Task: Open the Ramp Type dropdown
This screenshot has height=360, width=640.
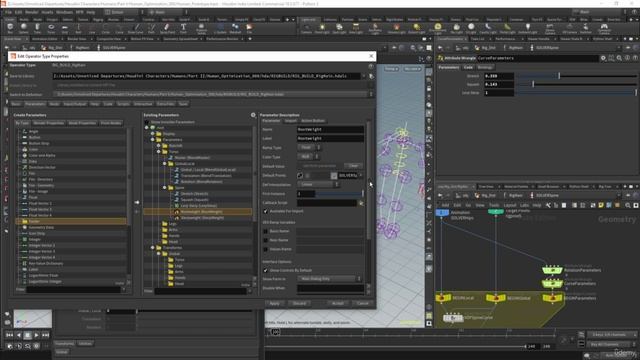Action: [x=309, y=148]
